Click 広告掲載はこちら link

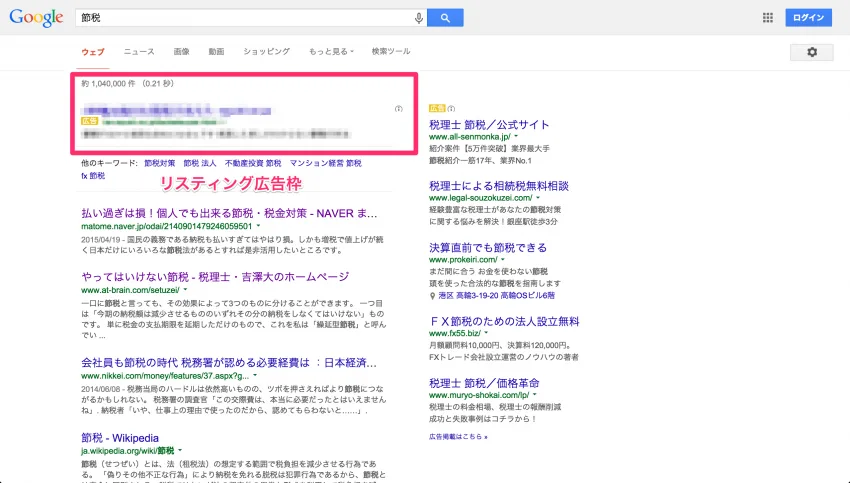[458, 436]
